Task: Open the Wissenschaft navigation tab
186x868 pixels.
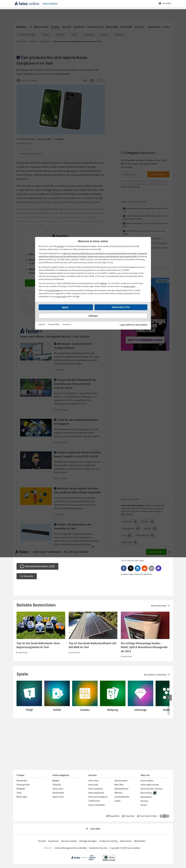Action: (x=41, y=27)
